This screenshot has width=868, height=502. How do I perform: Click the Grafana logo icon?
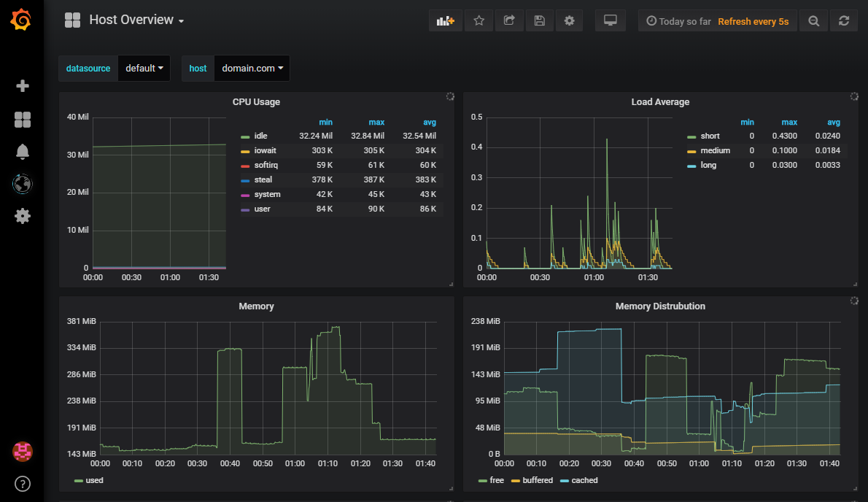coord(21,20)
